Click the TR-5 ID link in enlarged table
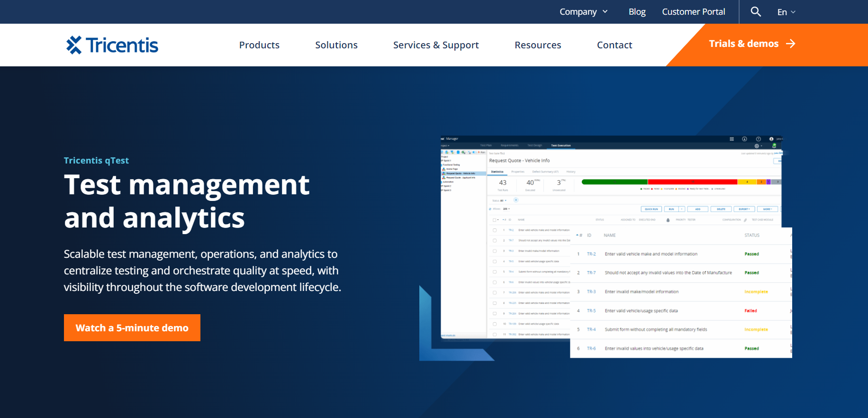 click(x=591, y=310)
